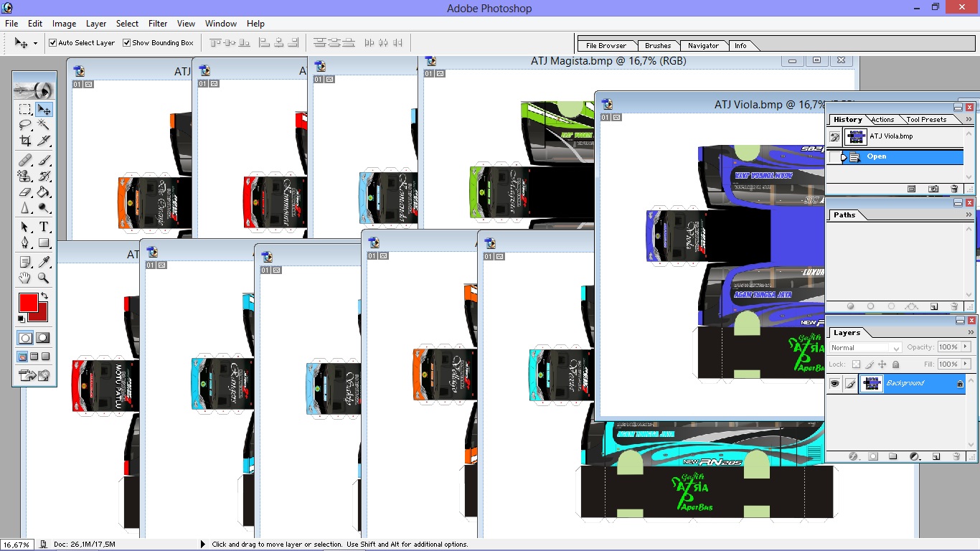The height and width of the screenshot is (551, 980).
Task: Create a new snapshot in History panel
Action: click(933, 189)
